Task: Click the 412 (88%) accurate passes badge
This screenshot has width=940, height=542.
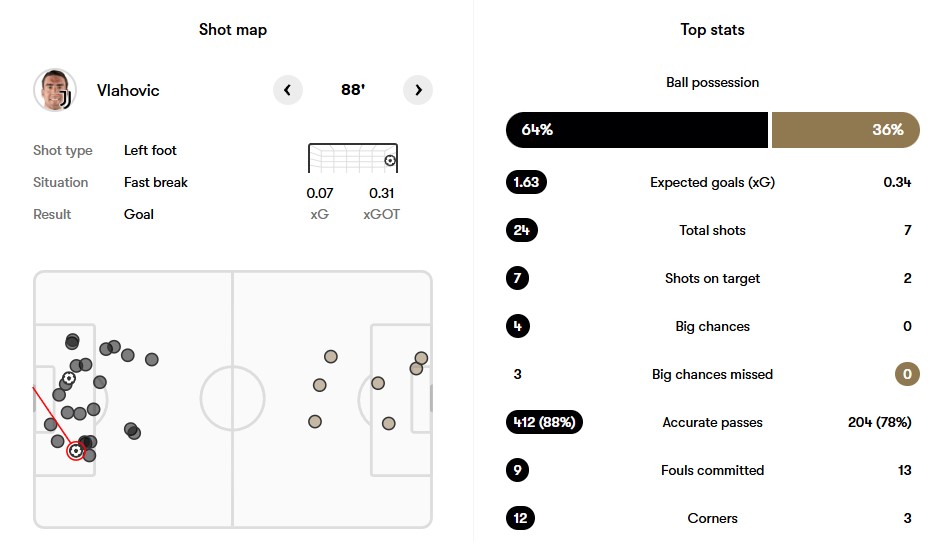Action: pyautogui.click(x=544, y=422)
